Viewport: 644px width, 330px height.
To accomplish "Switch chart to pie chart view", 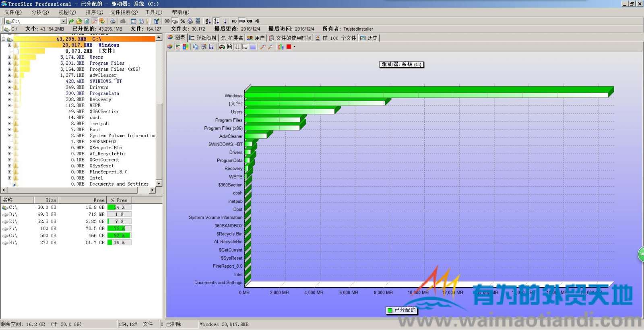I will [x=170, y=47].
